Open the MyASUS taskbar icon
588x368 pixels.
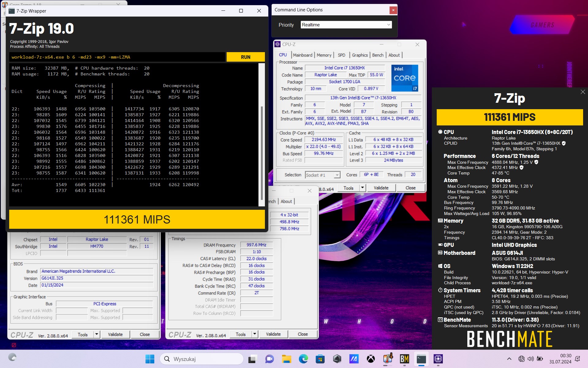(x=354, y=359)
